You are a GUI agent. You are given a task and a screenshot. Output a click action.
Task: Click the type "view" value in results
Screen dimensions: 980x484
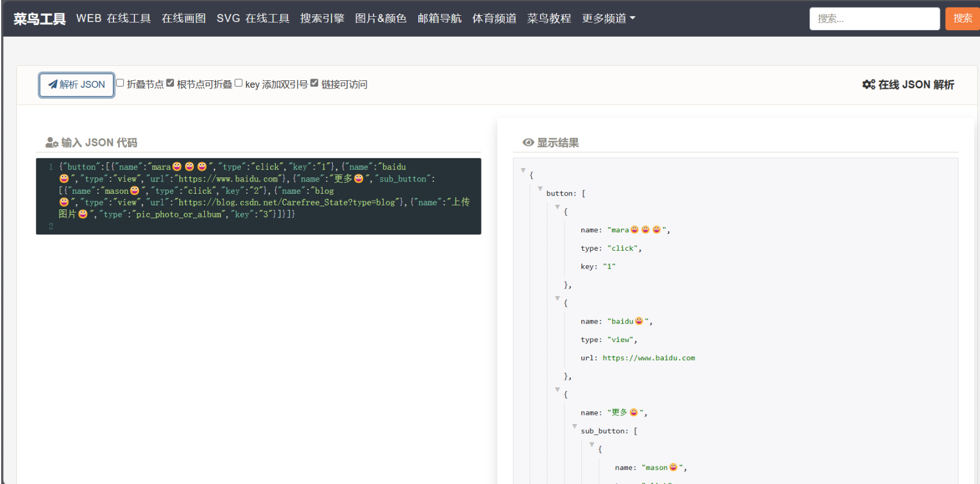coord(620,340)
